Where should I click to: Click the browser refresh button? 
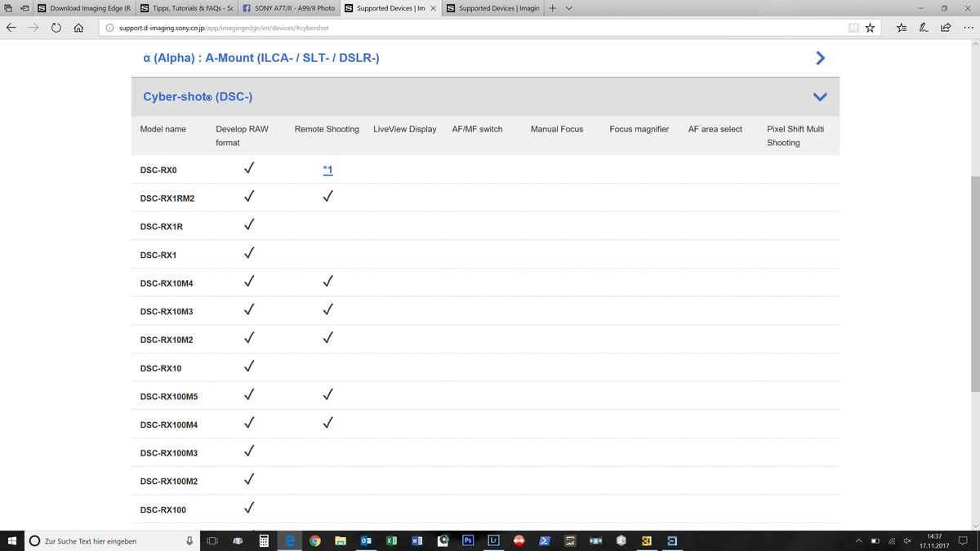pyautogui.click(x=56, y=28)
